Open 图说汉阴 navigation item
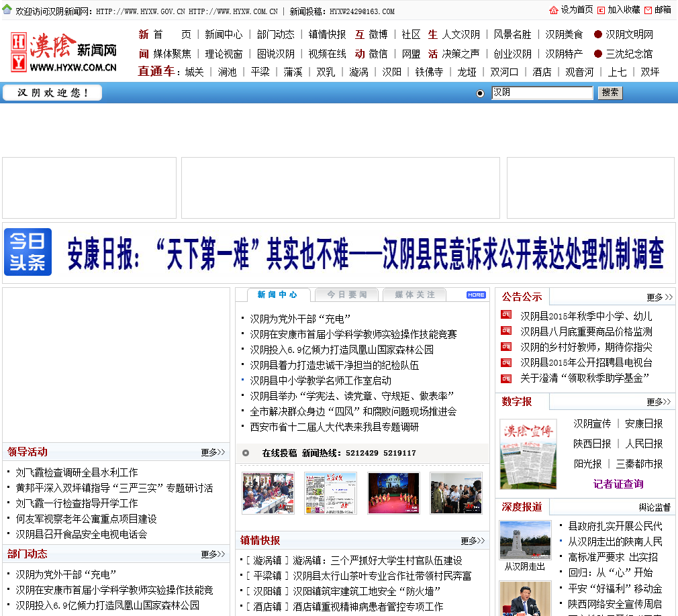This screenshot has height=616, width=678. tap(275, 54)
